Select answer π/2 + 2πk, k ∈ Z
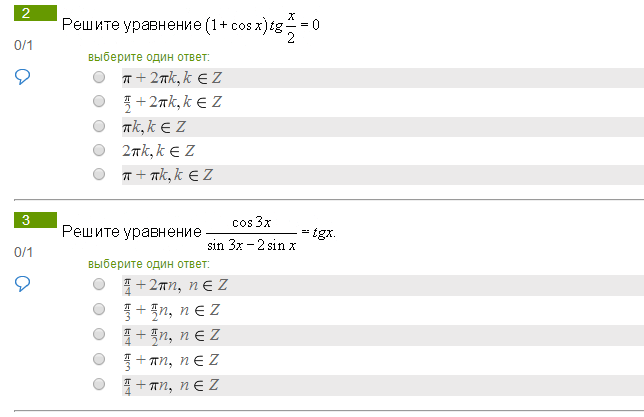 point(98,101)
